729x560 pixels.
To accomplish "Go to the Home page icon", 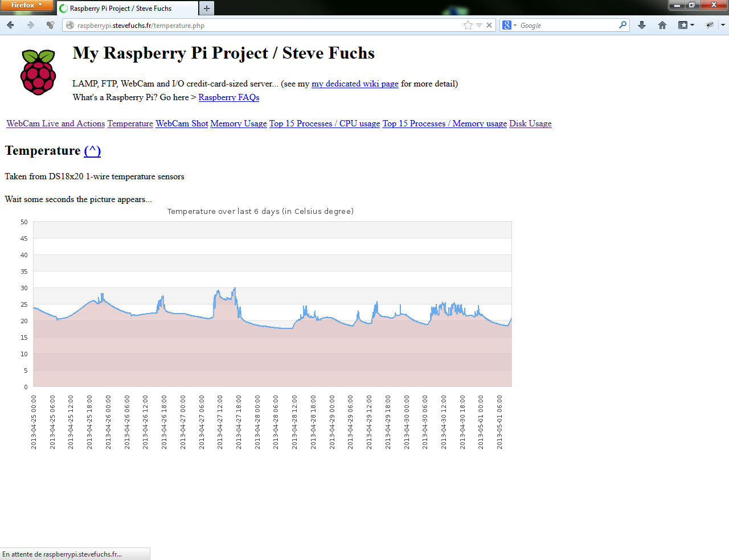I will point(662,25).
